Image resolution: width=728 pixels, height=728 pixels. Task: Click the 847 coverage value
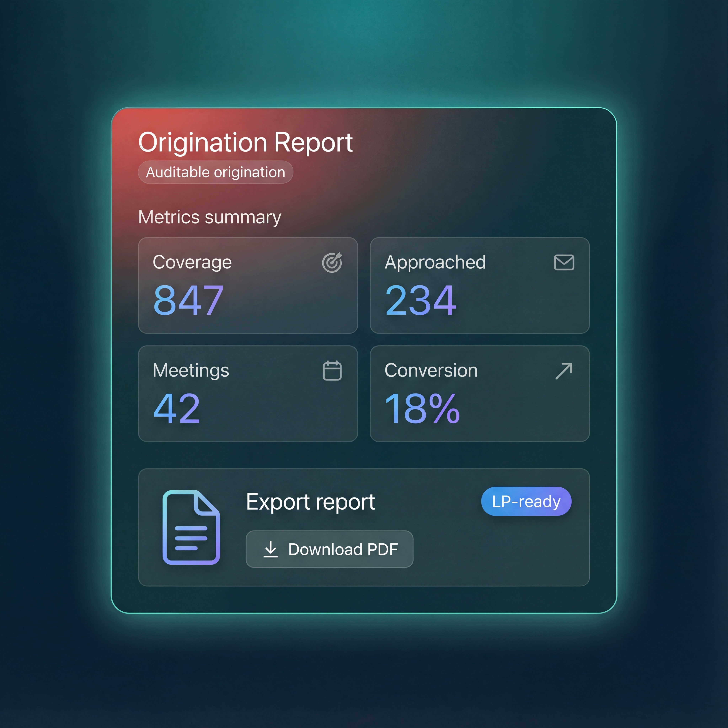pos(188,300)
